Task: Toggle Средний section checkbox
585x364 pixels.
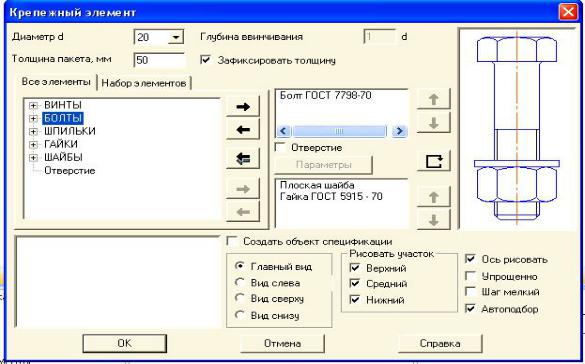Action: [355, 283]
